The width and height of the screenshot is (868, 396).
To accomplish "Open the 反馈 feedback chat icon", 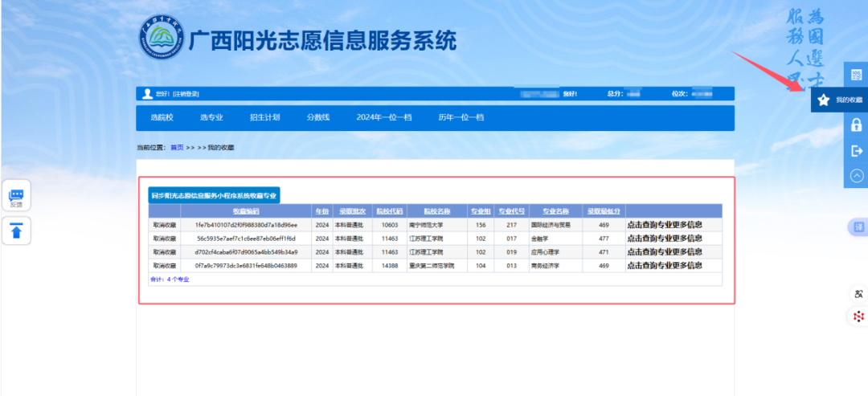I will 16,197.
